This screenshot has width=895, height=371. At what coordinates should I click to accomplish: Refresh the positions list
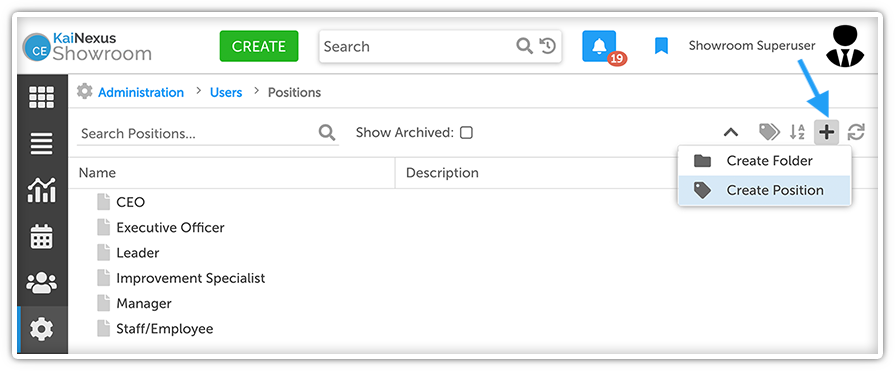[856, 132]
